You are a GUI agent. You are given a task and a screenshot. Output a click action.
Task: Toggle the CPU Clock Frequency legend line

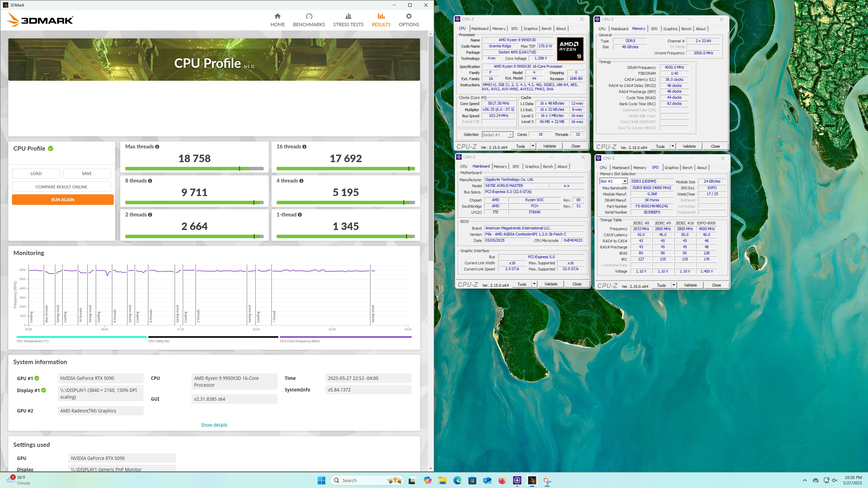tap(346, 337)
